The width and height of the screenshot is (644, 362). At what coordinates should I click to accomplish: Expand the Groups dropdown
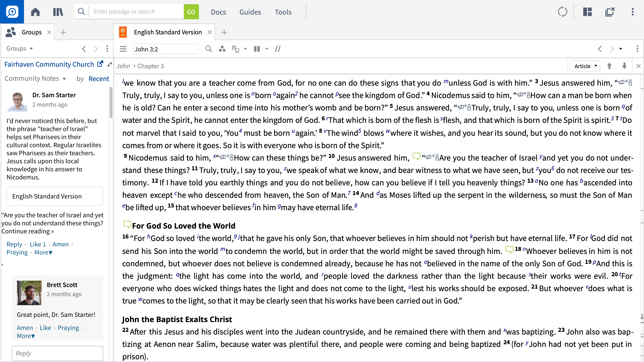[19, 48]
